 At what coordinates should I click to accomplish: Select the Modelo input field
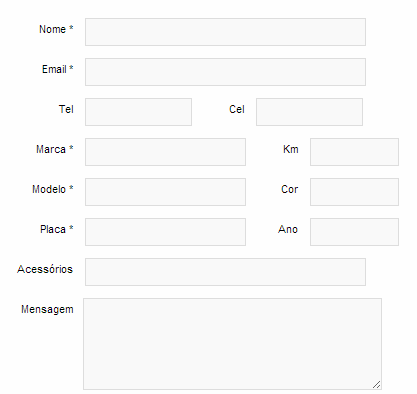(165, 192)
